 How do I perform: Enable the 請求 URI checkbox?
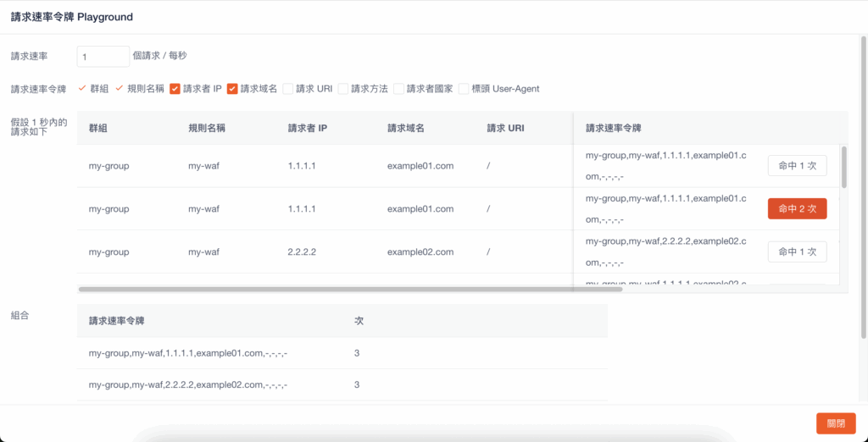[x=288, y=89]
